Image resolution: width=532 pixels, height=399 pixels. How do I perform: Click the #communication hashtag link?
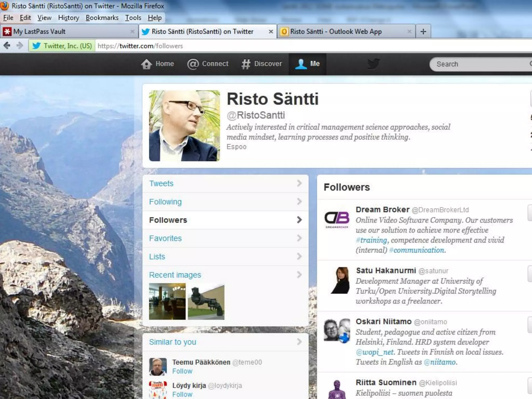pyautogui.click(x=417, y=250)
